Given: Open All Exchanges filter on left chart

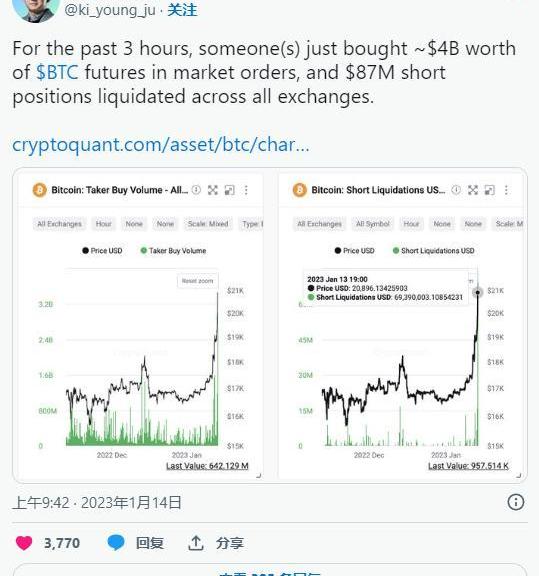Looking at the screenshot, I should (60, 224).
